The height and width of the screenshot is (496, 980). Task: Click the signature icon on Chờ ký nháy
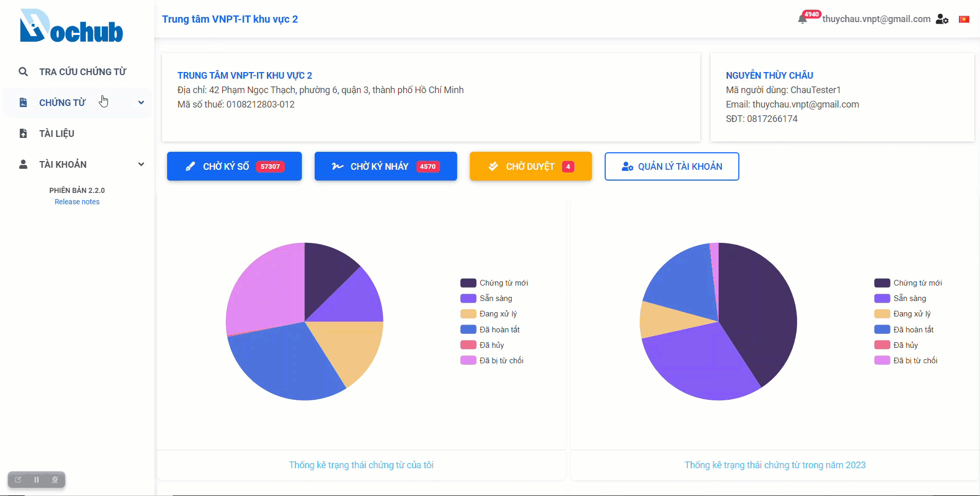pyautogui.click(x=337, y=166)
